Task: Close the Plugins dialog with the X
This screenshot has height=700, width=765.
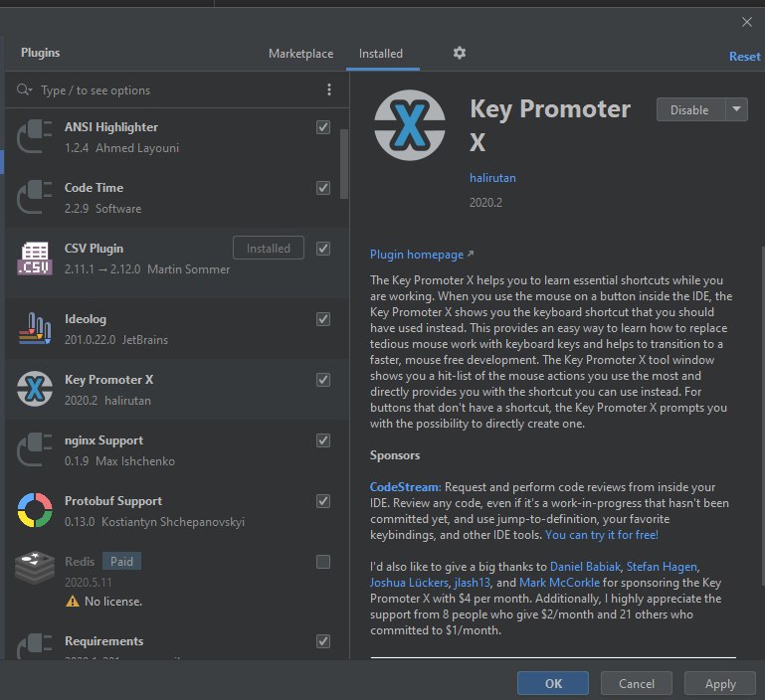Action: coord(746,22)
